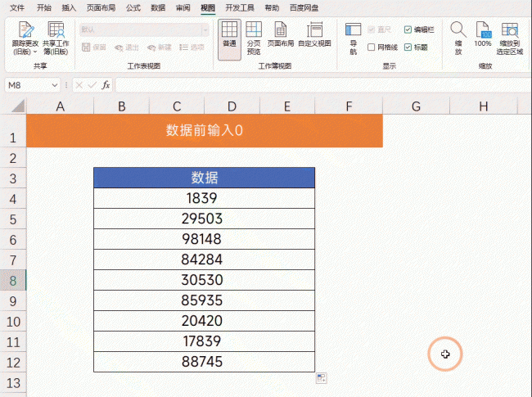Select the View tab
This screenshot has width=532, height=397.
208,8
